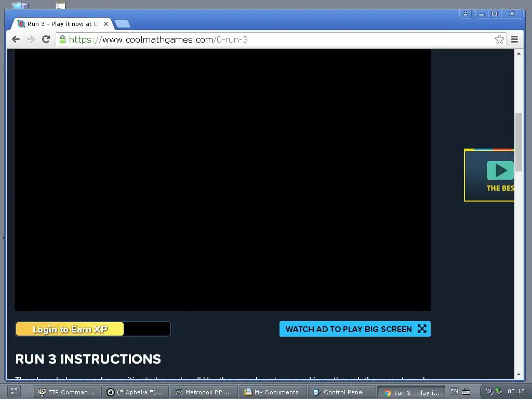Click THE BES ad caption text
This screenshot has height=399, width=532.
[x=500, y=188]
